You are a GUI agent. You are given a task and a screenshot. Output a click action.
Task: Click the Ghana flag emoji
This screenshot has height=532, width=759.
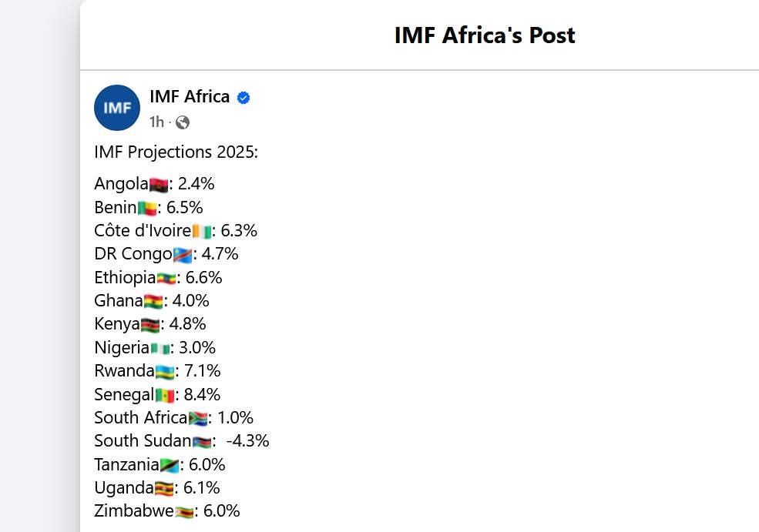(153, 302)
